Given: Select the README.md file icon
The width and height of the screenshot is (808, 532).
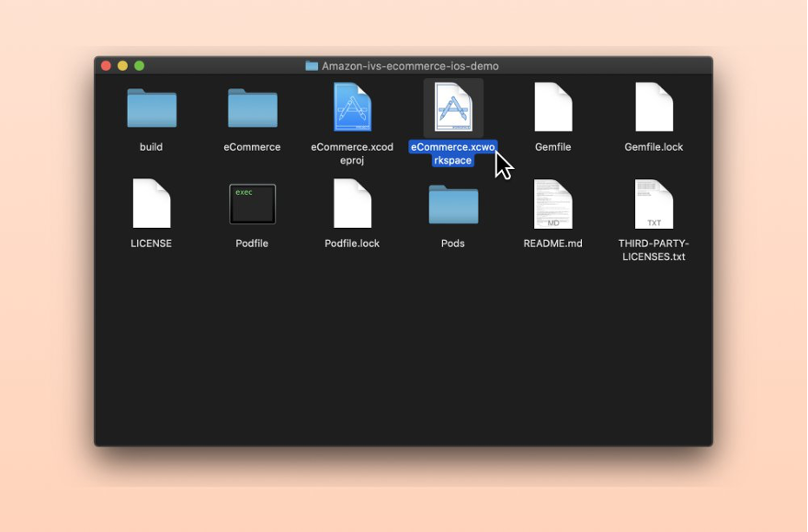Looking at the screenshot, I should pos(553,203).
